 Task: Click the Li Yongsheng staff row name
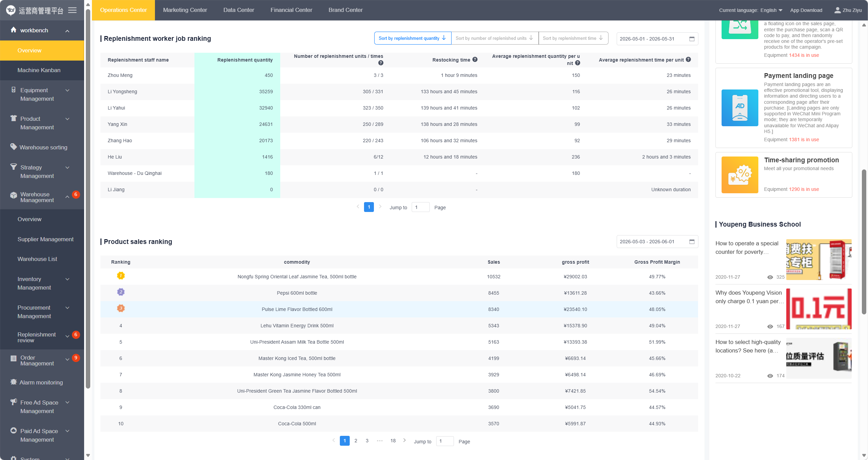click(x=122, y=92)
